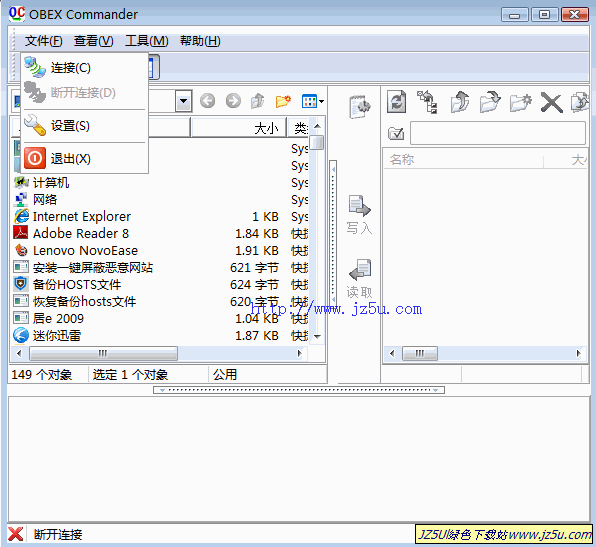Open the 帮助(H) menu
The image size is (596, 547).
coord(200,41)
